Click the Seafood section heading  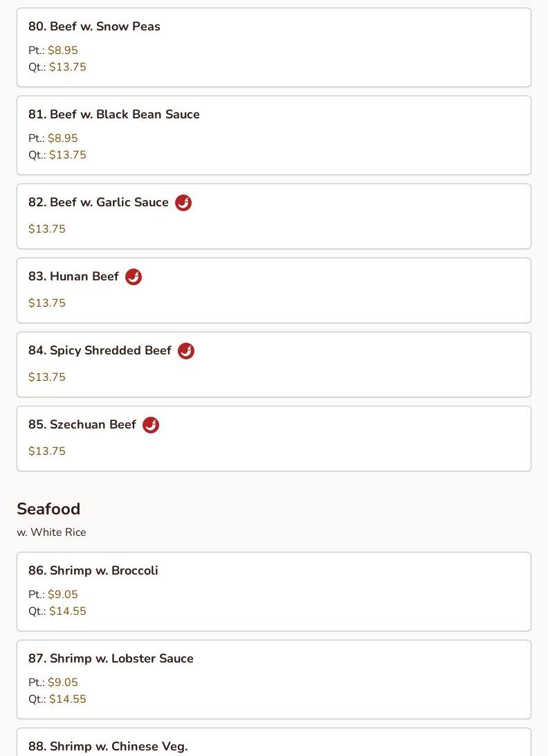click(x=48, y=509)
